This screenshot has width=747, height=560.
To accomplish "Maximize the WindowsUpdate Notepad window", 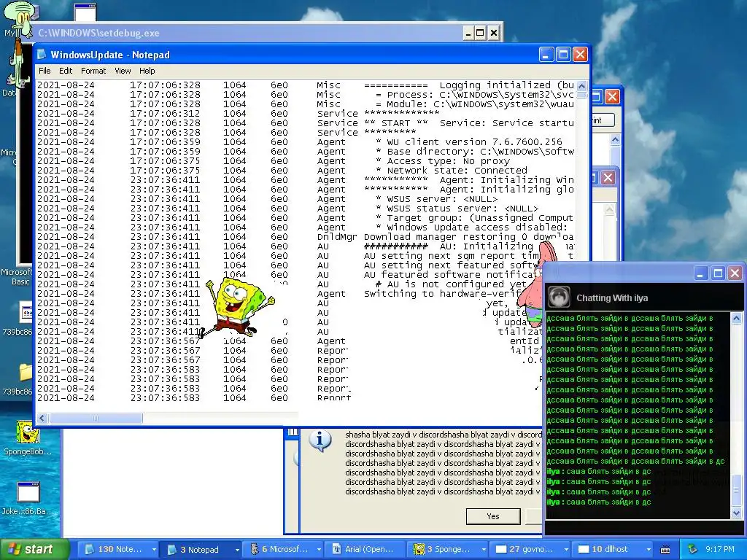I will point(563,55).
